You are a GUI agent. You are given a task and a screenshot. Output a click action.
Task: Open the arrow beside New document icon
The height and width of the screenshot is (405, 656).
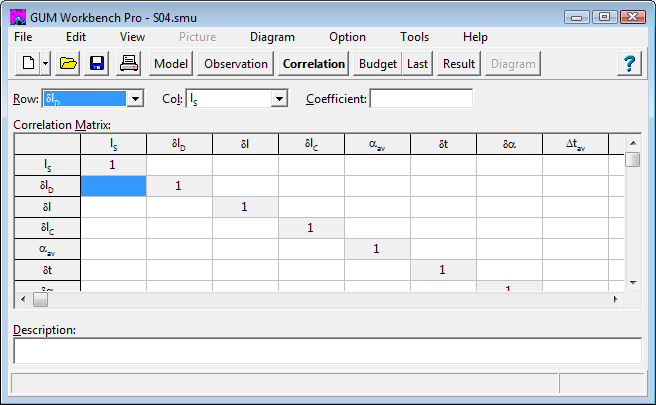(46, 64)
